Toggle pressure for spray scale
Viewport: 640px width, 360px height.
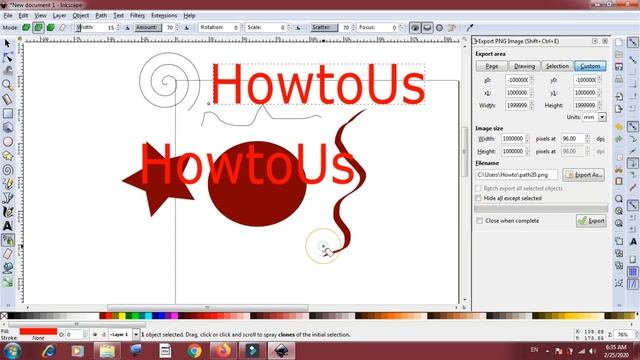[x=298, y=28]
